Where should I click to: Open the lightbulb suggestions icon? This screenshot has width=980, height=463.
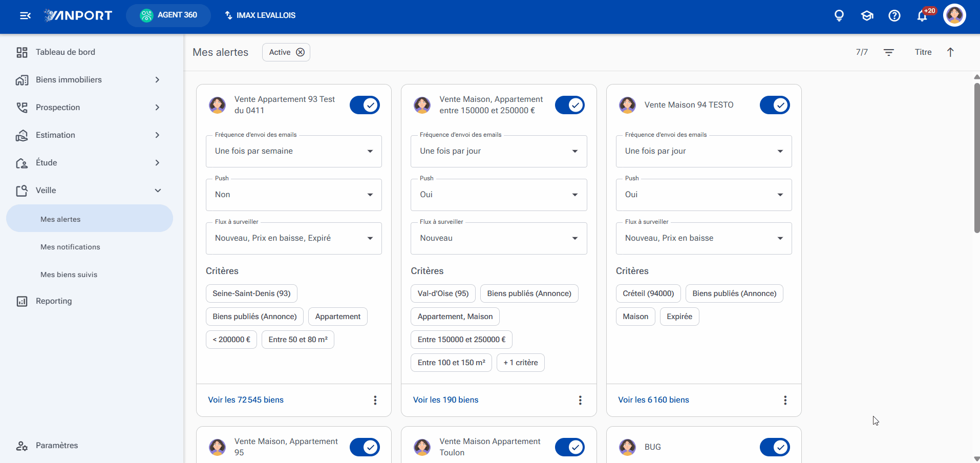(x=839, y=15)
